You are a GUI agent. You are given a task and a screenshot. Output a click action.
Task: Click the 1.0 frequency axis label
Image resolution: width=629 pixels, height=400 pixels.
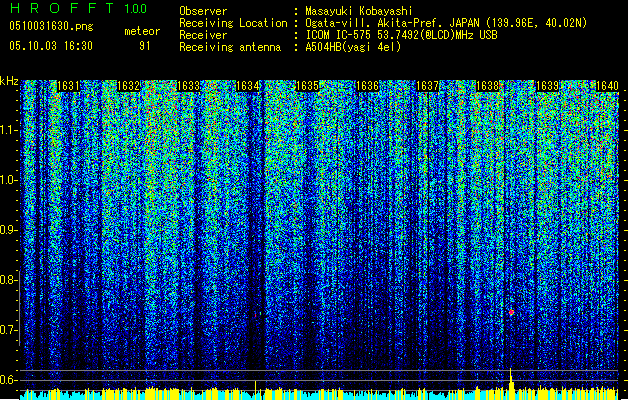click(x=9, y=180)
